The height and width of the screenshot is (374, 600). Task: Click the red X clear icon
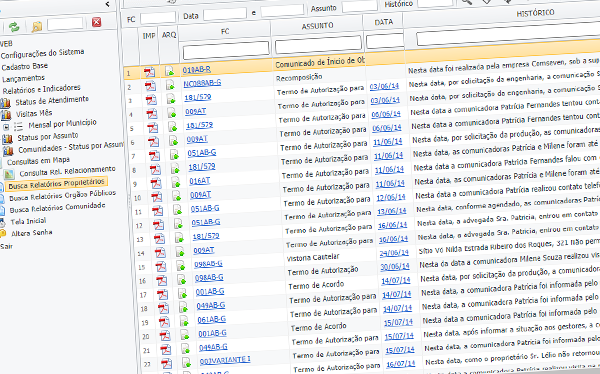point(96,22)
